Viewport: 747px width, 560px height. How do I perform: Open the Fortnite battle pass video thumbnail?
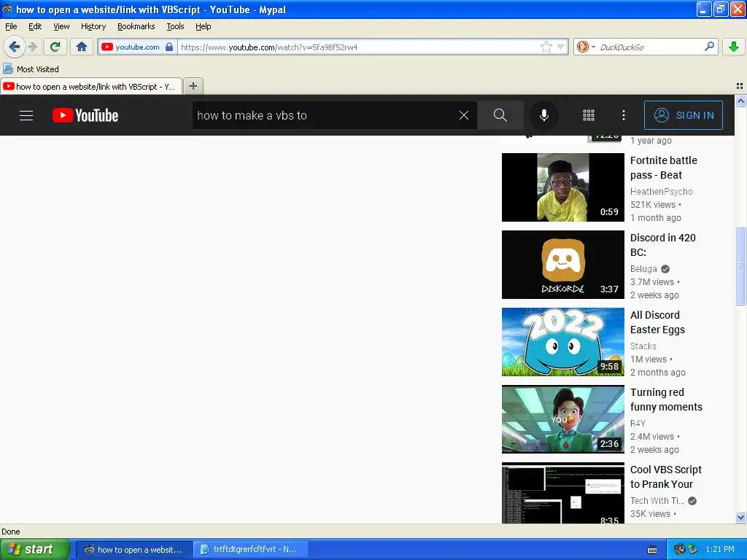coord(562,187)
